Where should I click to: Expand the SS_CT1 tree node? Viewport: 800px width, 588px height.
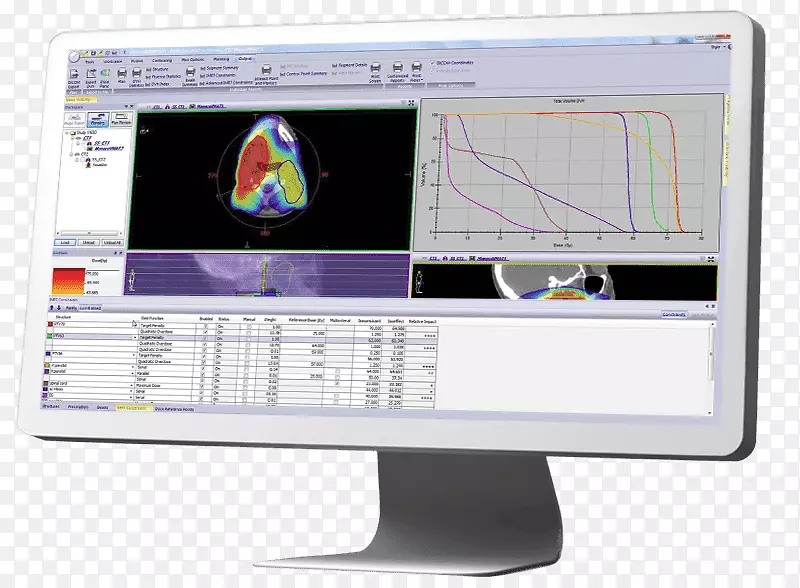(78, 144)
